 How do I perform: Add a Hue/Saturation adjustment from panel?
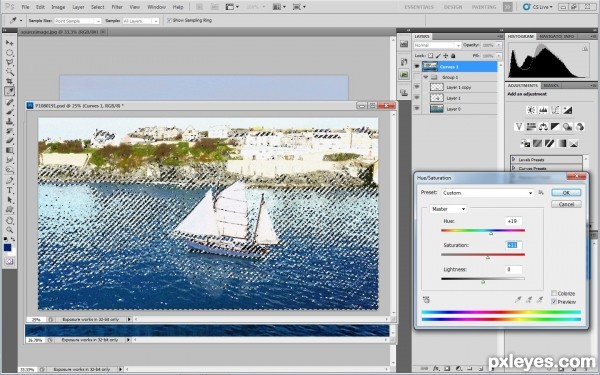[531, 127]
